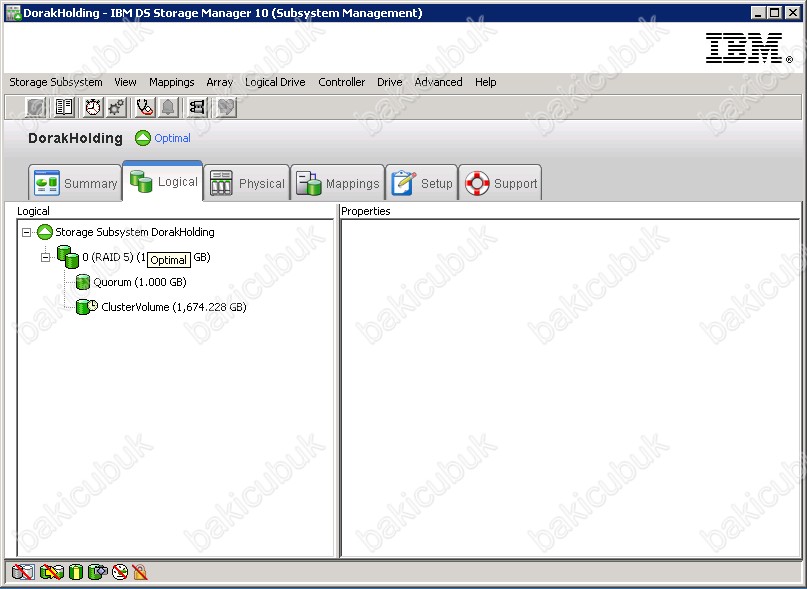This screenshot has height=589, width=807.
Task: Click the stopwatch performance monitor icon
Action: click(93, 107)
